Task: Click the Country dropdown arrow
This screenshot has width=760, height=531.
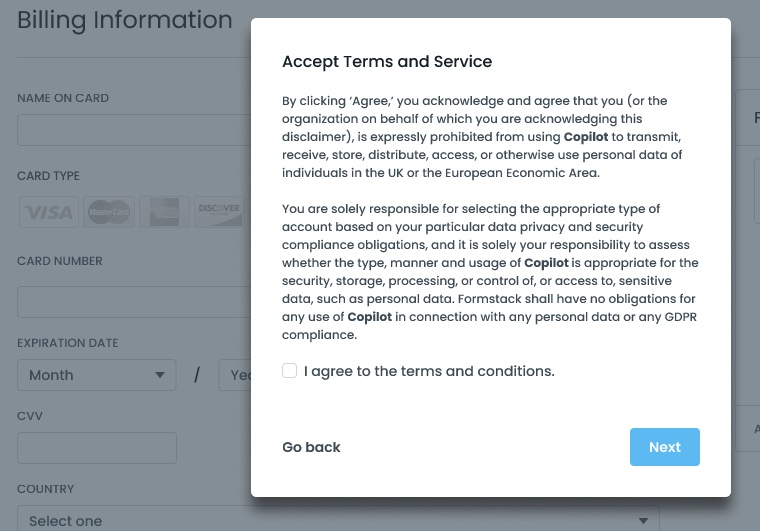Action: (644, 521)
